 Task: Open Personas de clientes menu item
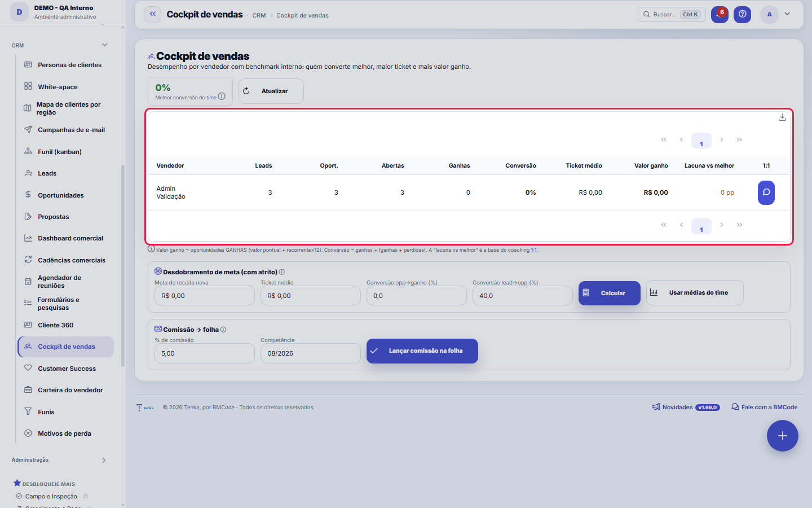click(65, 65)
